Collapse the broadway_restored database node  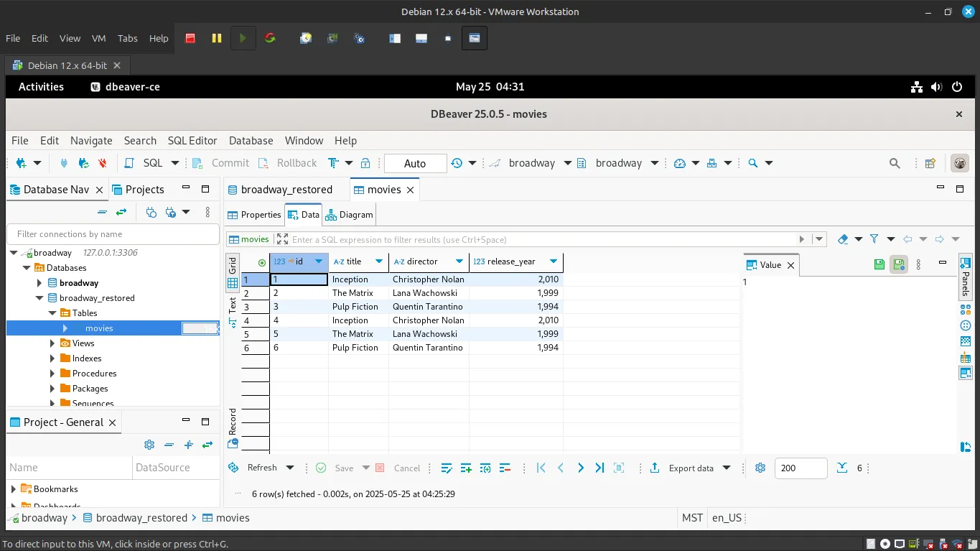tap(39, 298)
